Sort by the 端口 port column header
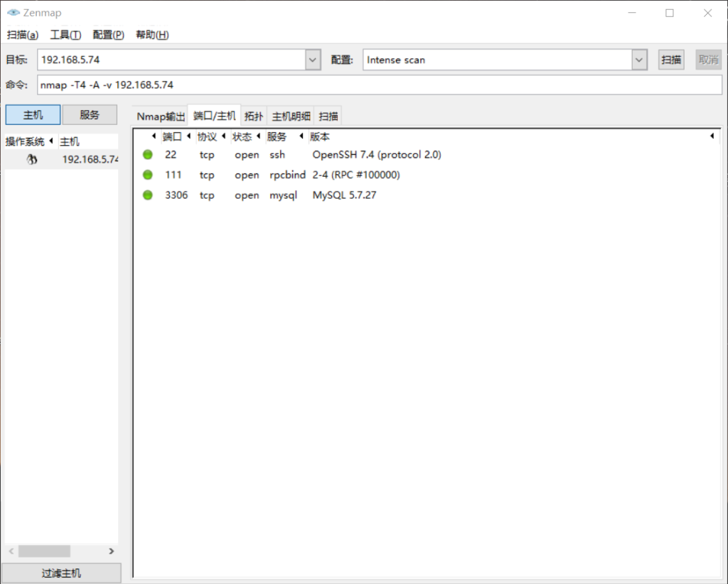Viewport: 728px width, 584px height. click(x=172, y=136)
